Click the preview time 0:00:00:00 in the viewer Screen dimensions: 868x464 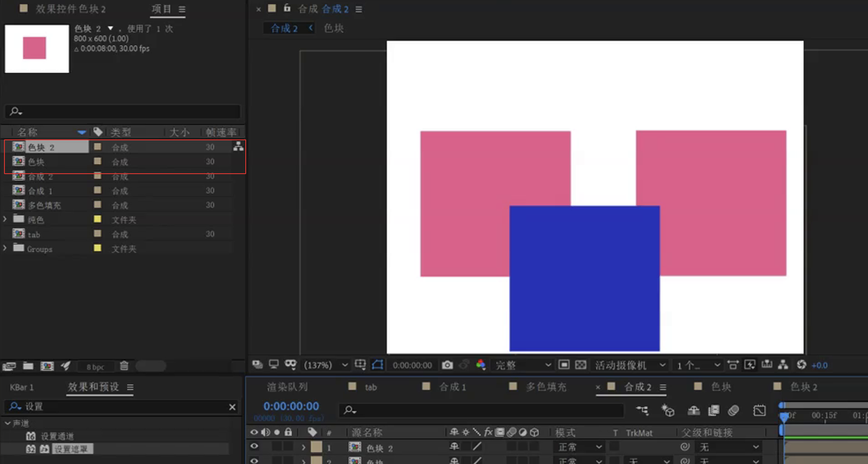[412, 365]
